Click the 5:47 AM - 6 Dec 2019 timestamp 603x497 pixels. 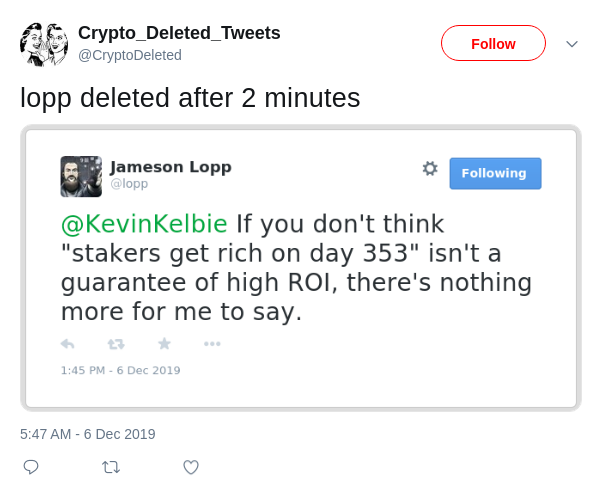click(88, 434)
